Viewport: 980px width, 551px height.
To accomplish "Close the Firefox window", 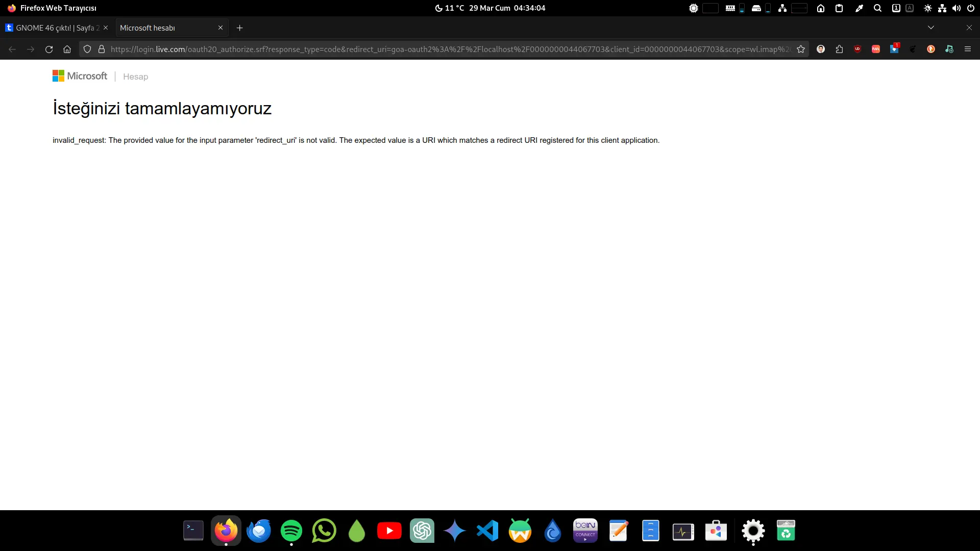I will (x=969, y=28).
